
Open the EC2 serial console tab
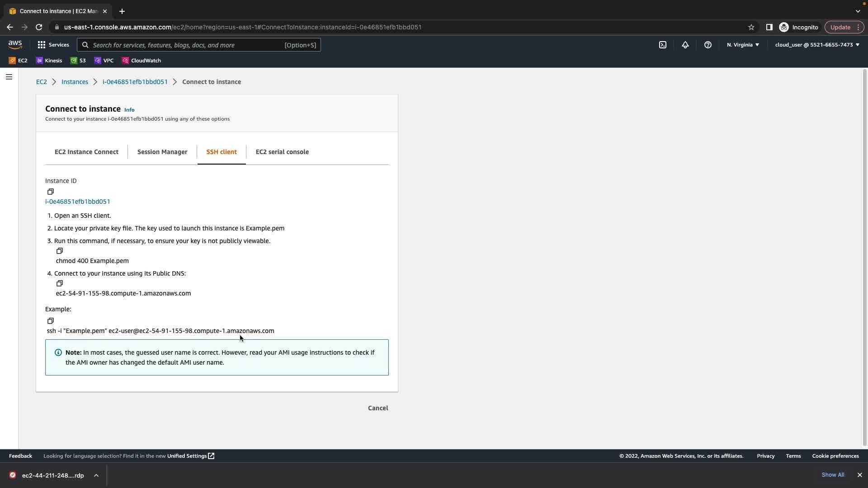tap(282, 152)
